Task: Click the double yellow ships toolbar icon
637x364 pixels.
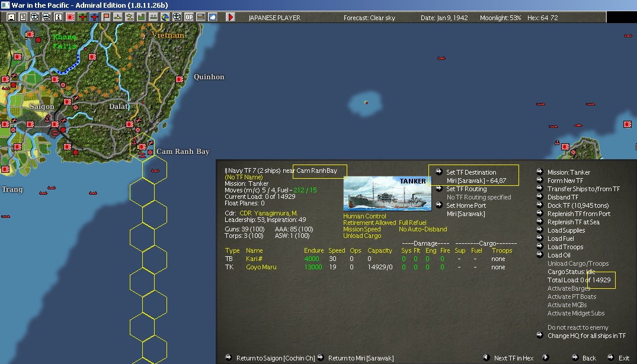Action: tap(130, 17)
